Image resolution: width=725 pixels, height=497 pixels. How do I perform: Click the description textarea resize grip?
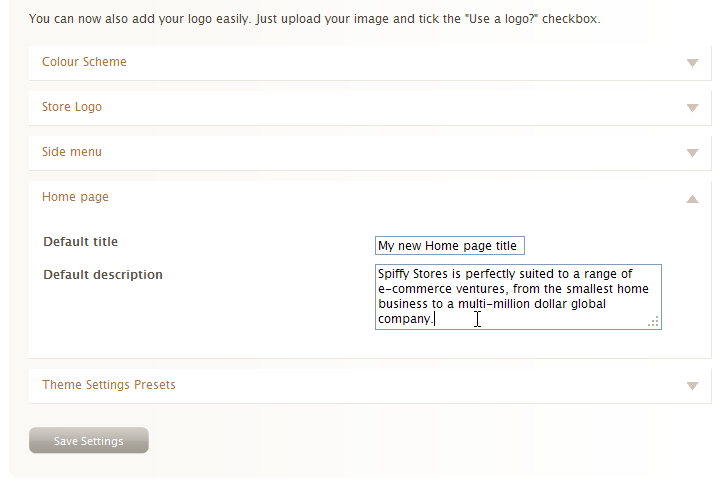(x=653, y=322)
